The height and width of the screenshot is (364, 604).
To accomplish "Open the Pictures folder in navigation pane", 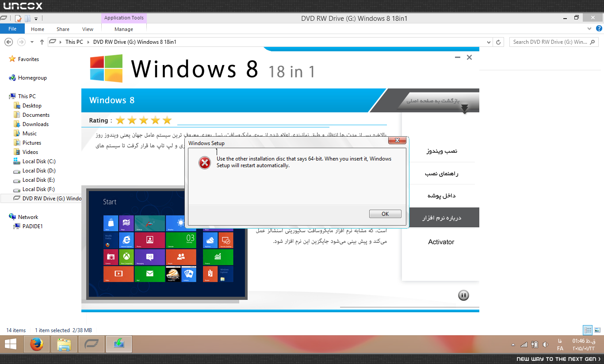I will 32,143.
